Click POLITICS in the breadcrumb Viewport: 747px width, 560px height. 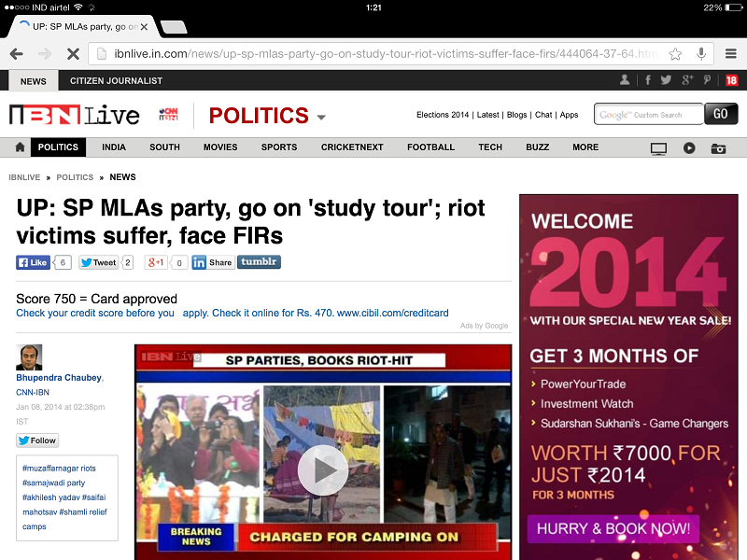(x=75, y=177)
